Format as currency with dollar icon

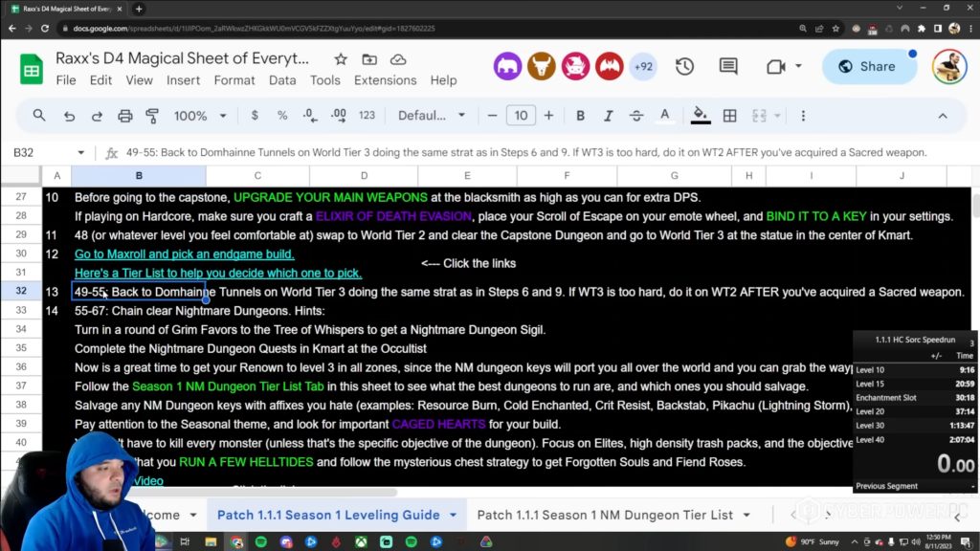[x=255, y=116]
